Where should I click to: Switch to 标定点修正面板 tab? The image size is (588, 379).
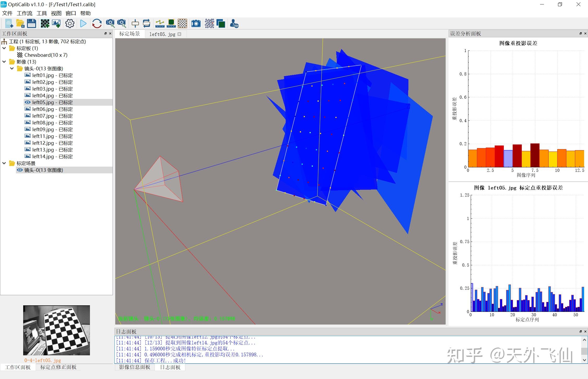(x=58, y=367)
